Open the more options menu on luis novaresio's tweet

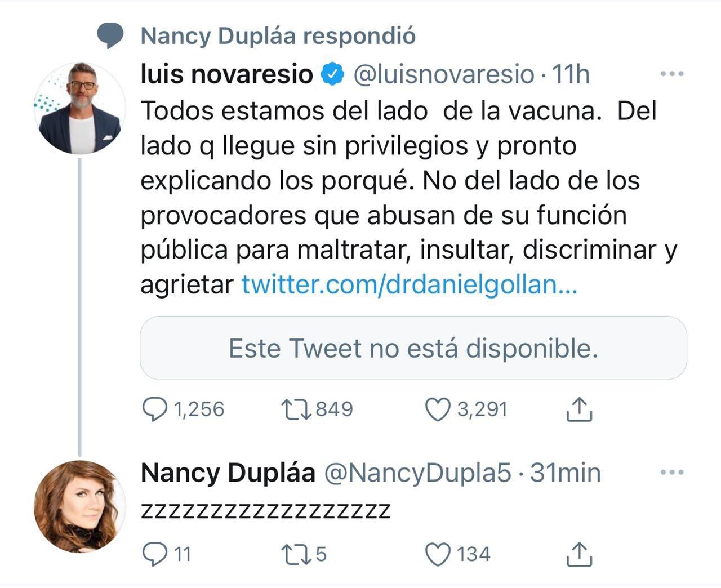point(672,73)
